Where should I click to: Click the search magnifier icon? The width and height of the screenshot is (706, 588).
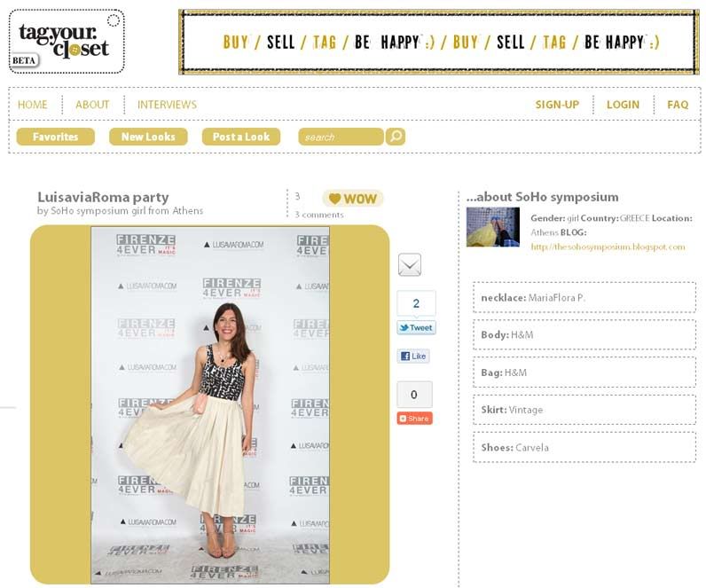click(x=396, y=137)
